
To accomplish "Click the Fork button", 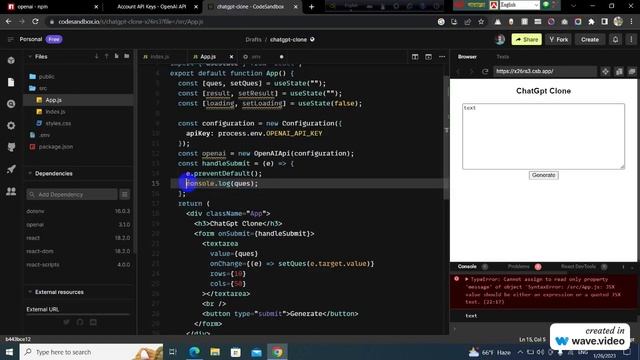I will tap(558, 39).
